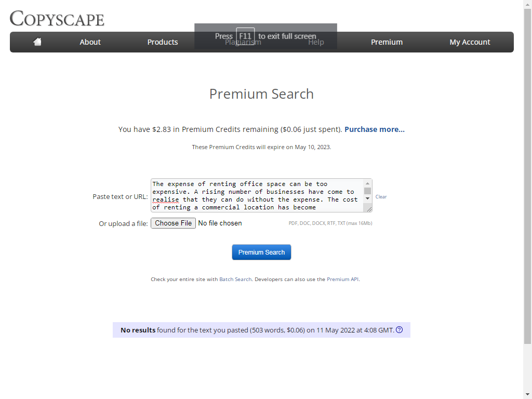
Task: Click the 'No file chosen' text
Action: click(x=220, y=223)
